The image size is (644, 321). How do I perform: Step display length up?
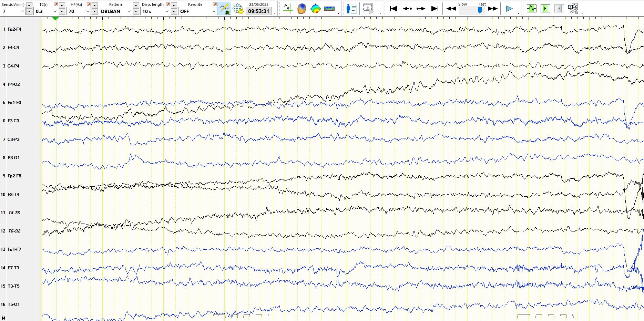pyautogui.click(x=174, y=5)
